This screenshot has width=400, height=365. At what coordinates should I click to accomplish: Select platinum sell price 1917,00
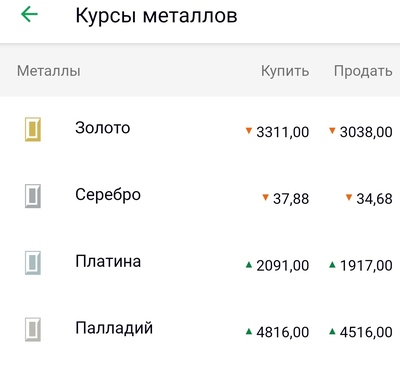tap(366, 266)
